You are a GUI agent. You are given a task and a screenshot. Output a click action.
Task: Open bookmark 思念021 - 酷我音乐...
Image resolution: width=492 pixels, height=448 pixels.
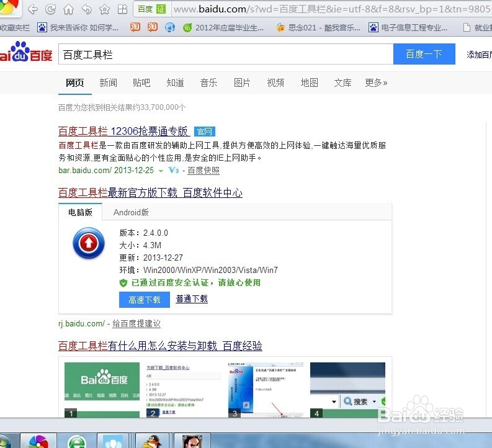(x=318, y=27)
